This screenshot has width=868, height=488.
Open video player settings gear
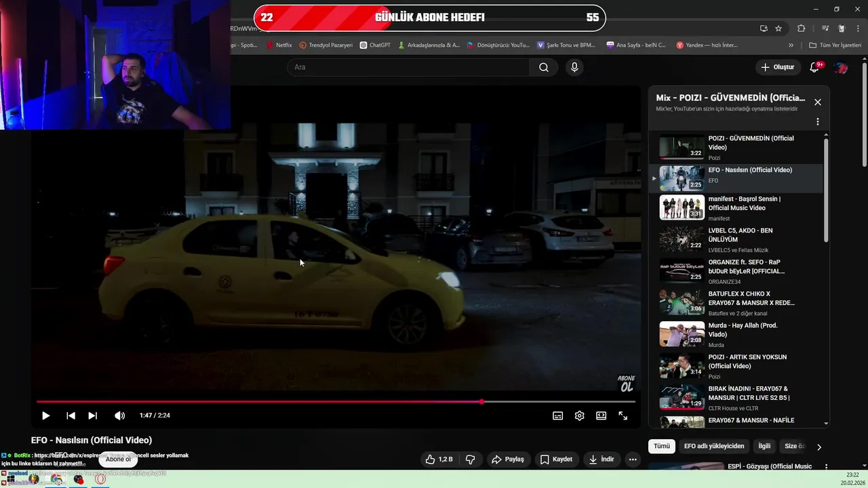[579, 415]
